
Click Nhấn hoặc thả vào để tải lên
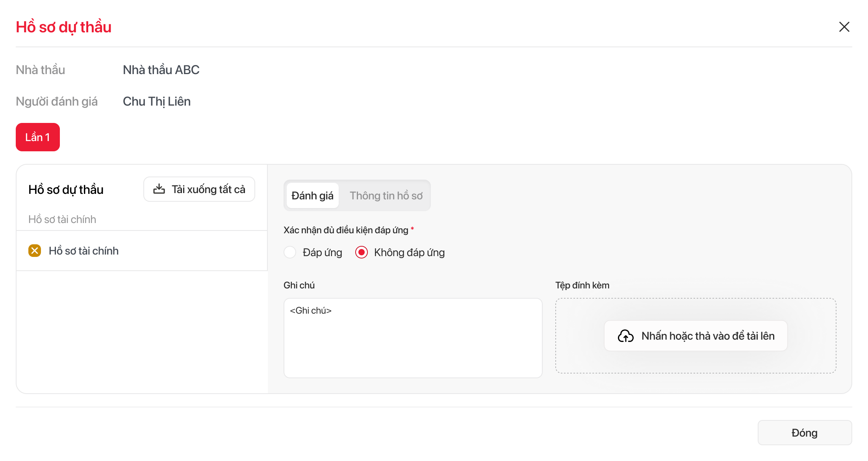click(708, 336)
